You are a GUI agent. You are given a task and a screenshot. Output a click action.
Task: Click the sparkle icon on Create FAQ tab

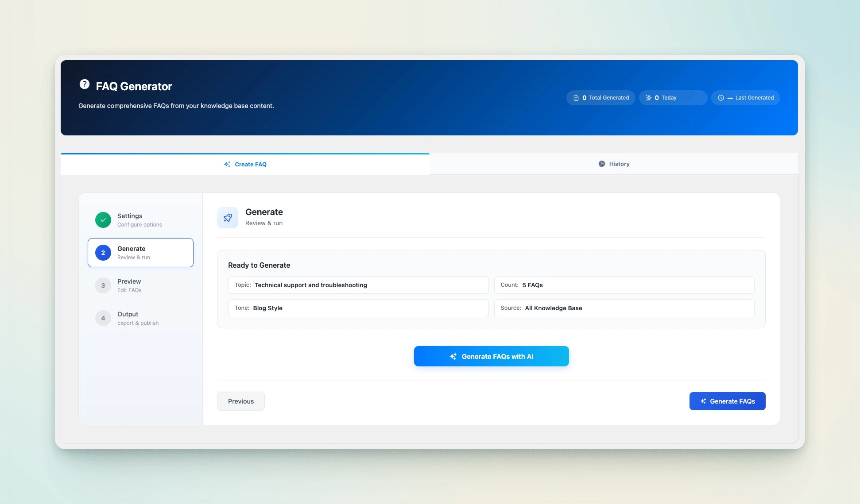[x=227, y=164]
